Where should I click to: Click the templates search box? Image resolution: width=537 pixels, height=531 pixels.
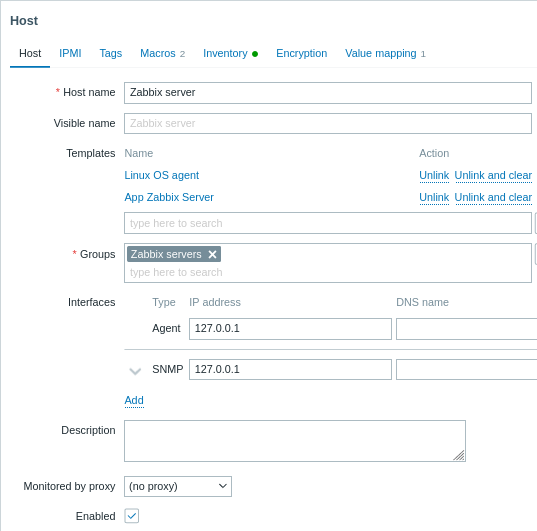click(x=328, y=223)
